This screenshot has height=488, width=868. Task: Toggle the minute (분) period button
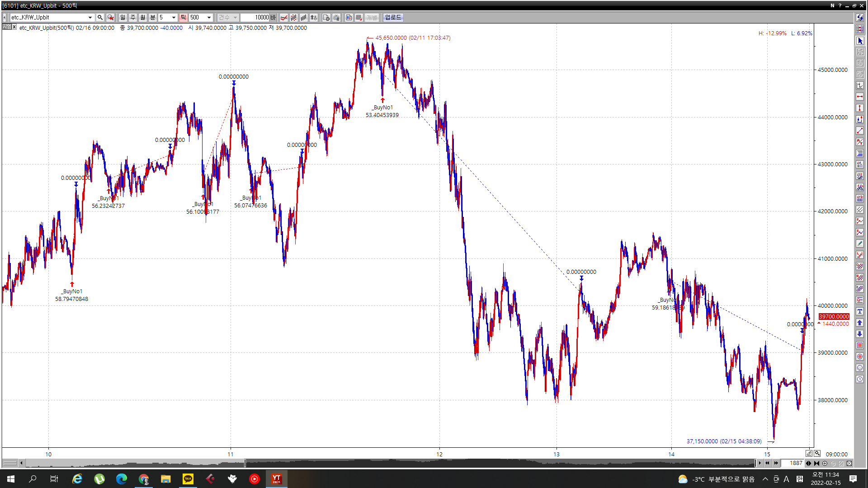tap(153, 17)
